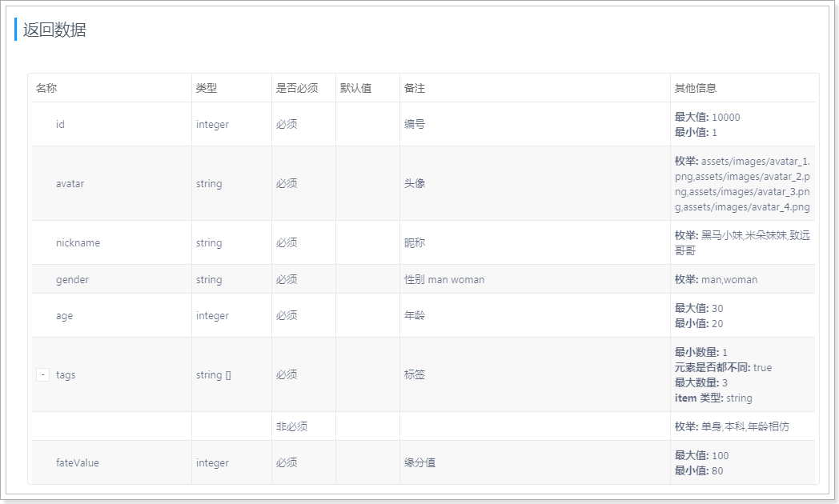This screenshot has width=839, height=504.
Task: Select the id field name
Action: point(60,125)
